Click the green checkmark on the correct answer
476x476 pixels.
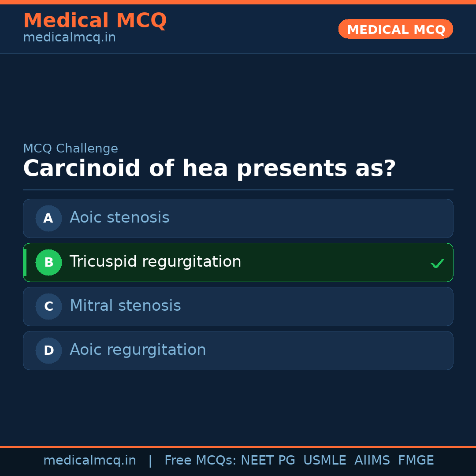pyautogui.click(x=438, y=263)
